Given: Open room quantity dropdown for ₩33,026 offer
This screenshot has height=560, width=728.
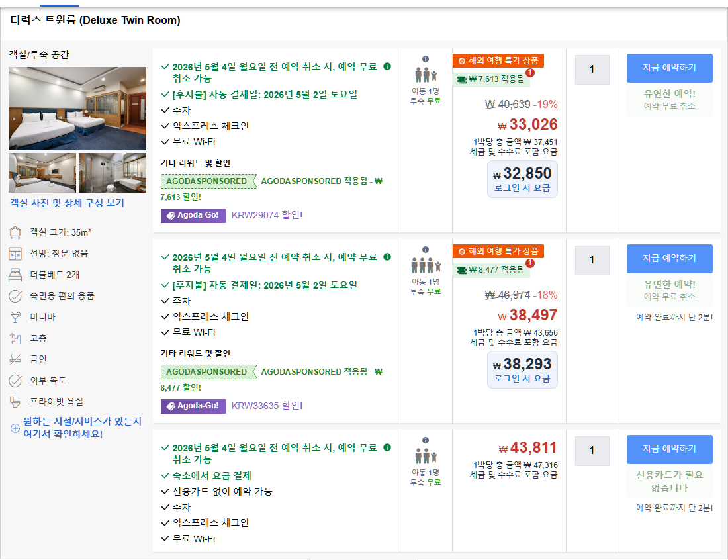Looking at the screenshot, I should pos(592,69).
